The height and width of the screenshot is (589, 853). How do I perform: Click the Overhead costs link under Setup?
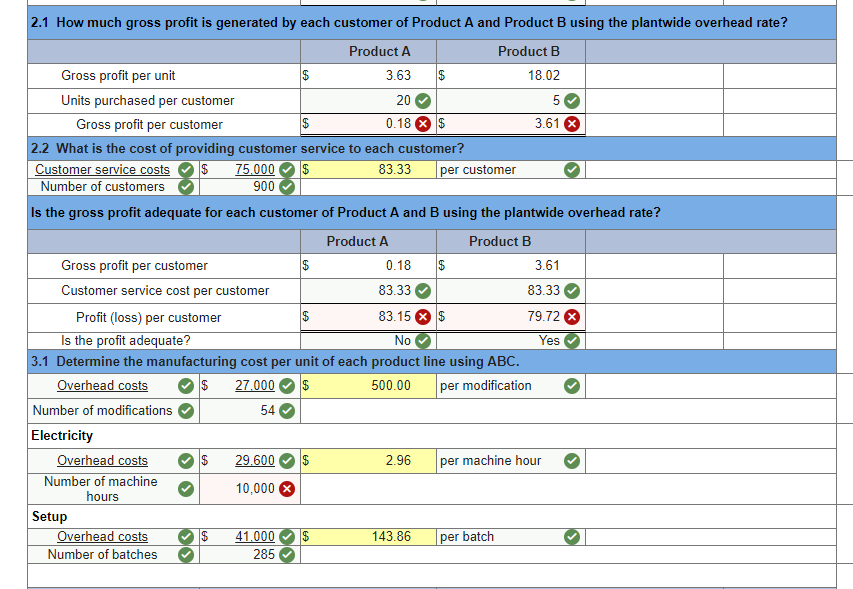tap(102, 537)
